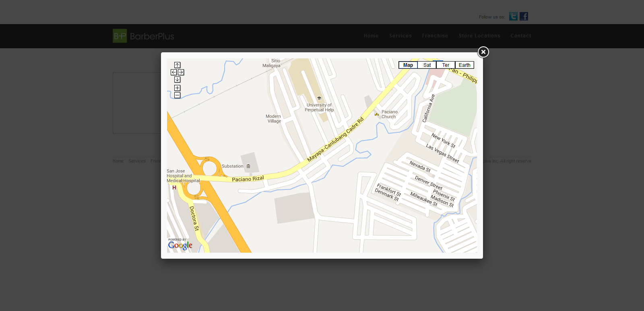Image resolution: width=644 pixels, height=311 pixels.
Task: Pan the map left with arrow
Action: 173,72
